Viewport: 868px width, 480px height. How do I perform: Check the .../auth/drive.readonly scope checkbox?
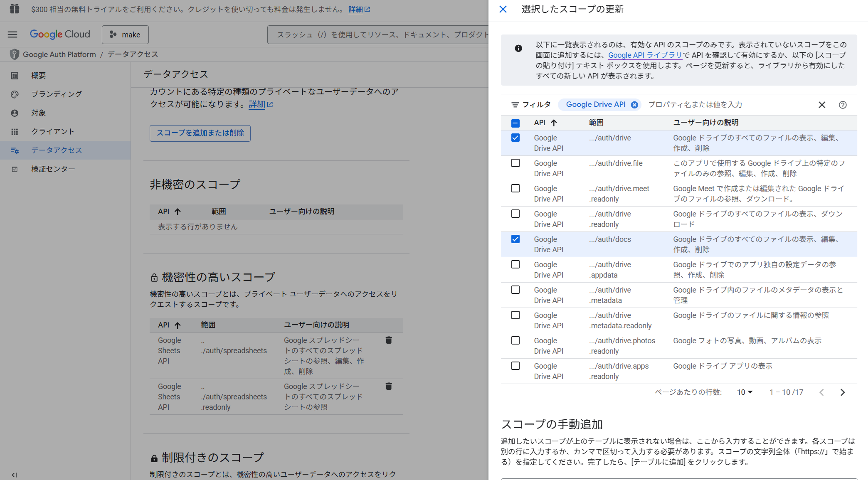(515, 214)
